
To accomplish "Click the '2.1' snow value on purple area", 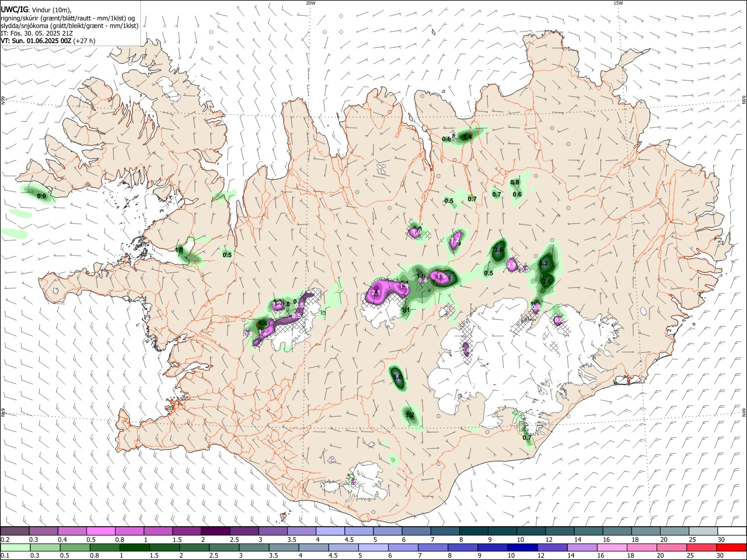I will 376,293.
